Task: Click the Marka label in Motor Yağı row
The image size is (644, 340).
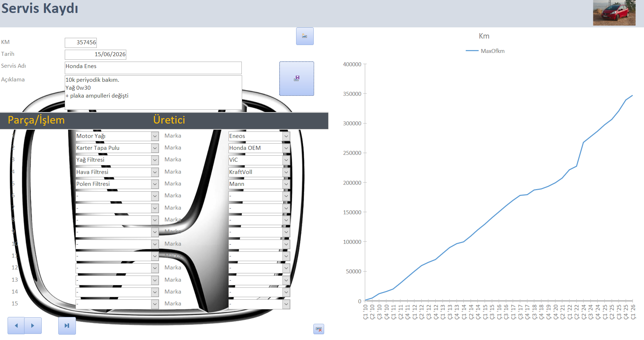Action: coord(173,136)
